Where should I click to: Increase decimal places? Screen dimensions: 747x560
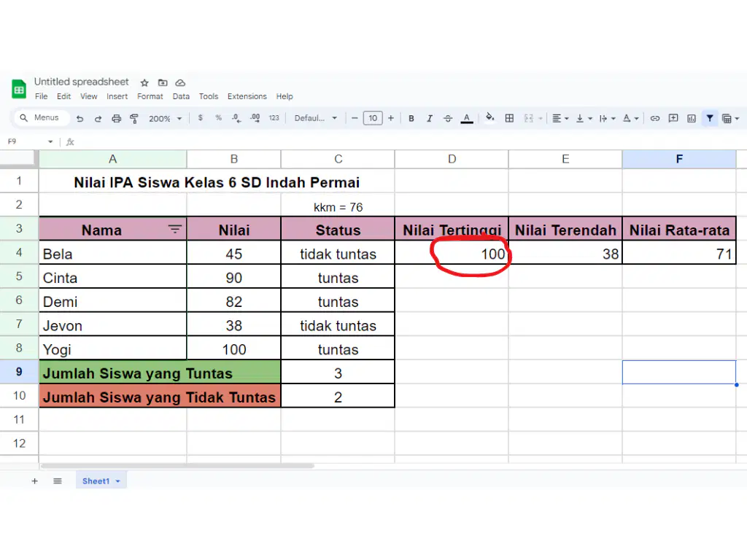(255, 117)
